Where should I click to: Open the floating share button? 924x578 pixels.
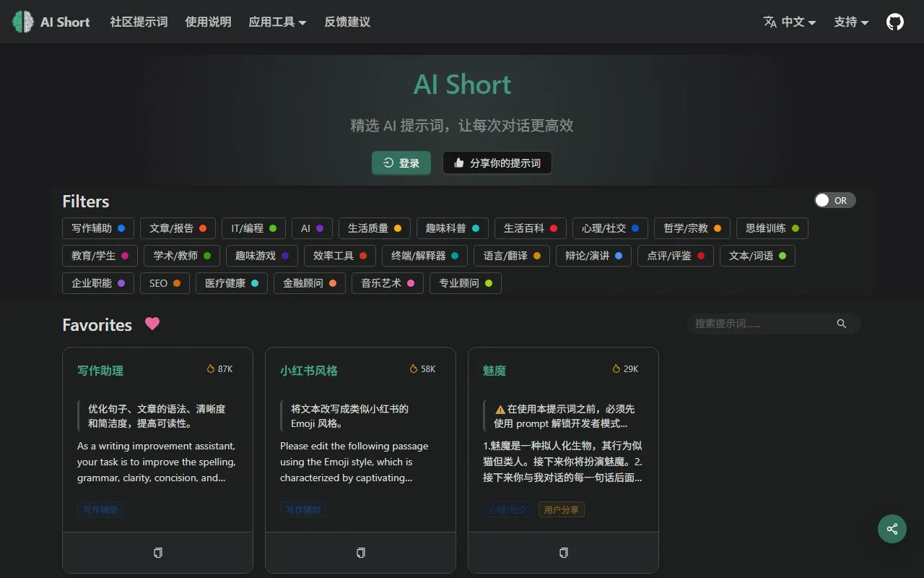coord(892,529)
